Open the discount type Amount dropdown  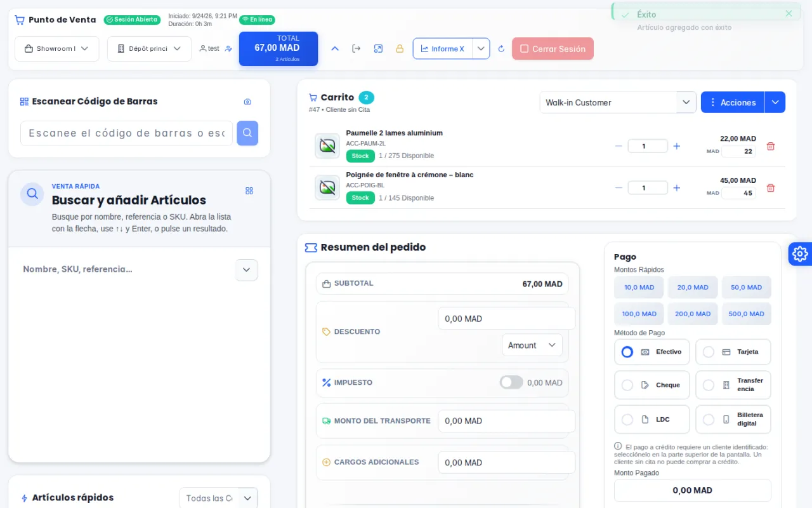[x=532, y=345]
